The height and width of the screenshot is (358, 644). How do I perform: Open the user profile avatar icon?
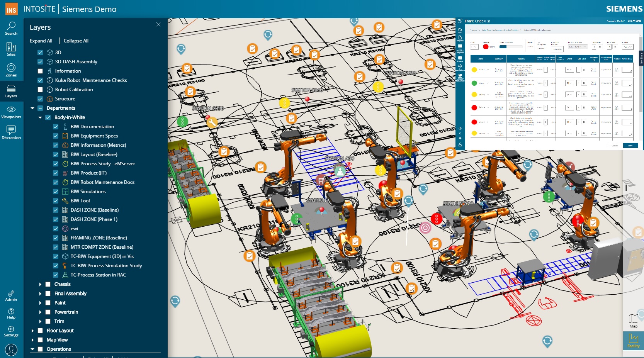tap(11, 350)
